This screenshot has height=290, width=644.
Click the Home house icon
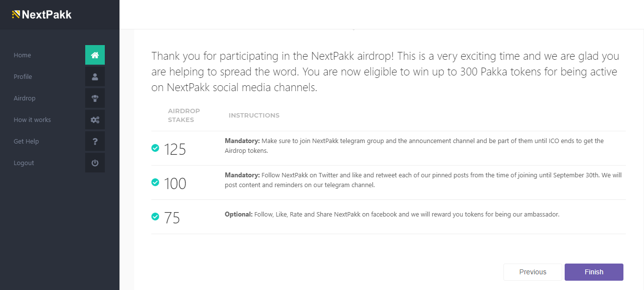pyautogui.click(x=95, y=55)
